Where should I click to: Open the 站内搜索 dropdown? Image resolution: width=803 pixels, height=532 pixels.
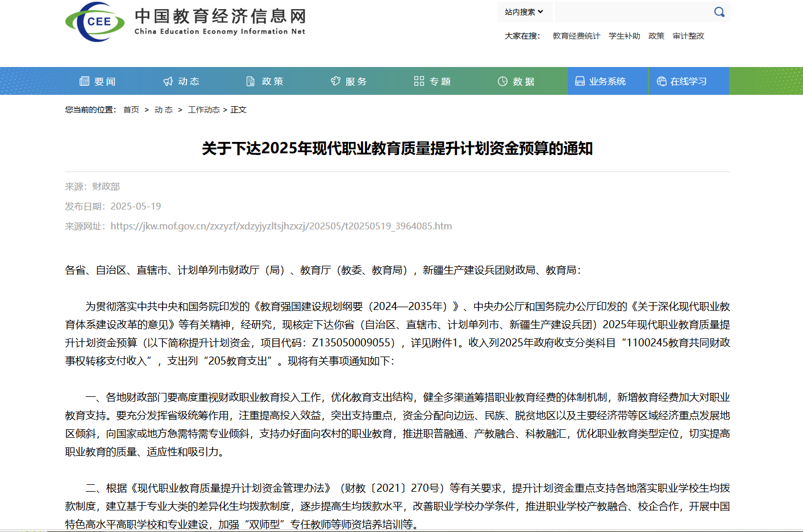pyautogui.click(x=524, y=12)
